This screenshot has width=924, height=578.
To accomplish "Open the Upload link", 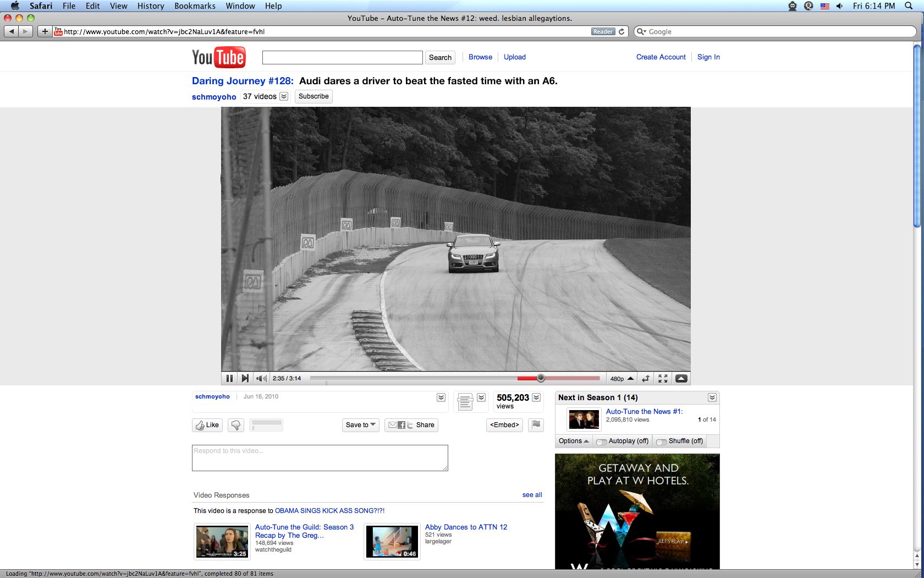I will click(515, 57).
